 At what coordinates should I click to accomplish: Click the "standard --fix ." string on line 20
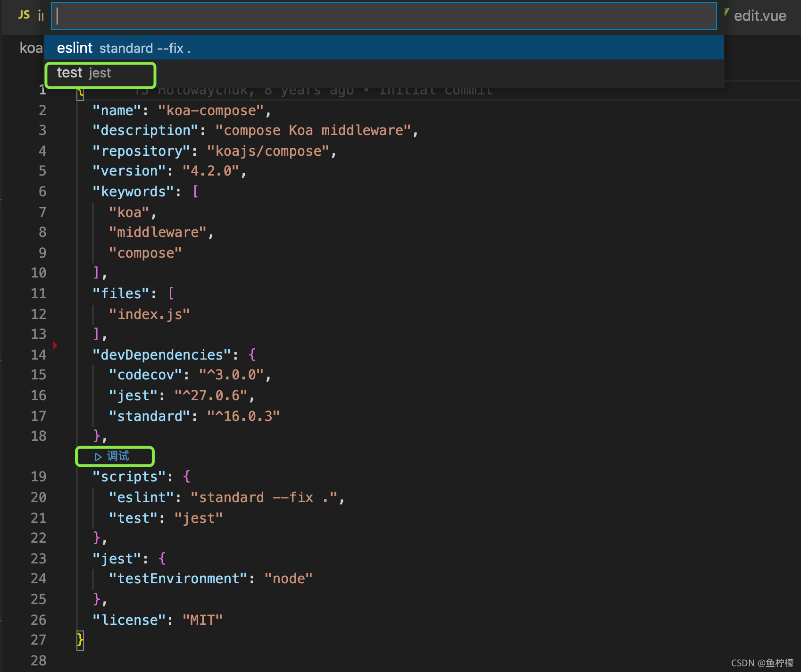click(264, 497)
